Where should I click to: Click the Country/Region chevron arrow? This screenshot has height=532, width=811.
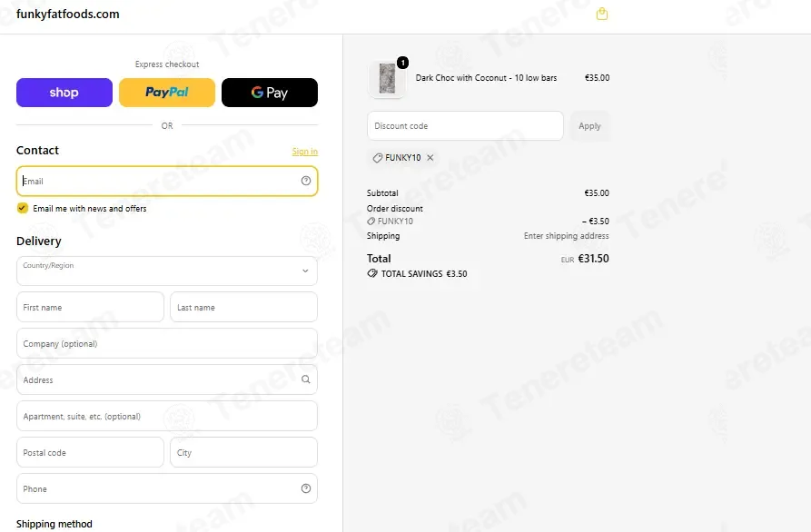[305, 271]
